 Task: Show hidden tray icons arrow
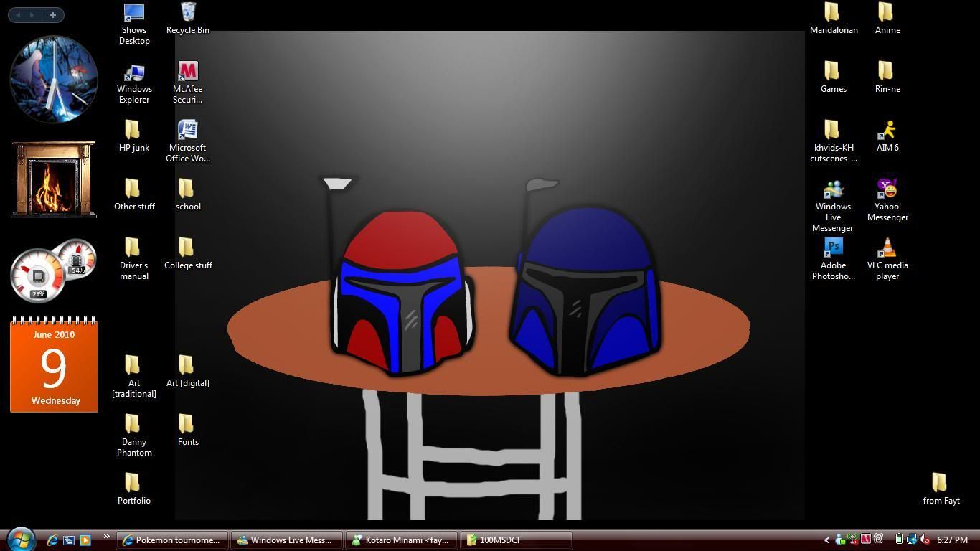point(826,540)
